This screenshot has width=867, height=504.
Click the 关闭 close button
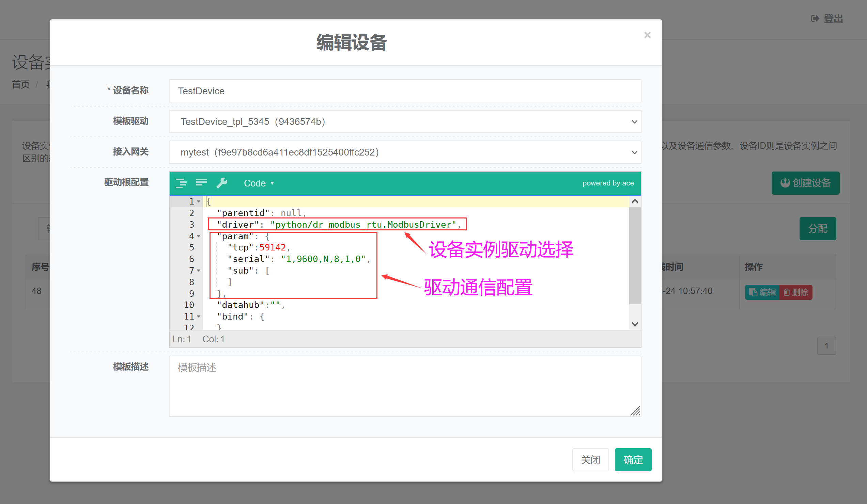tap(590, 460)
